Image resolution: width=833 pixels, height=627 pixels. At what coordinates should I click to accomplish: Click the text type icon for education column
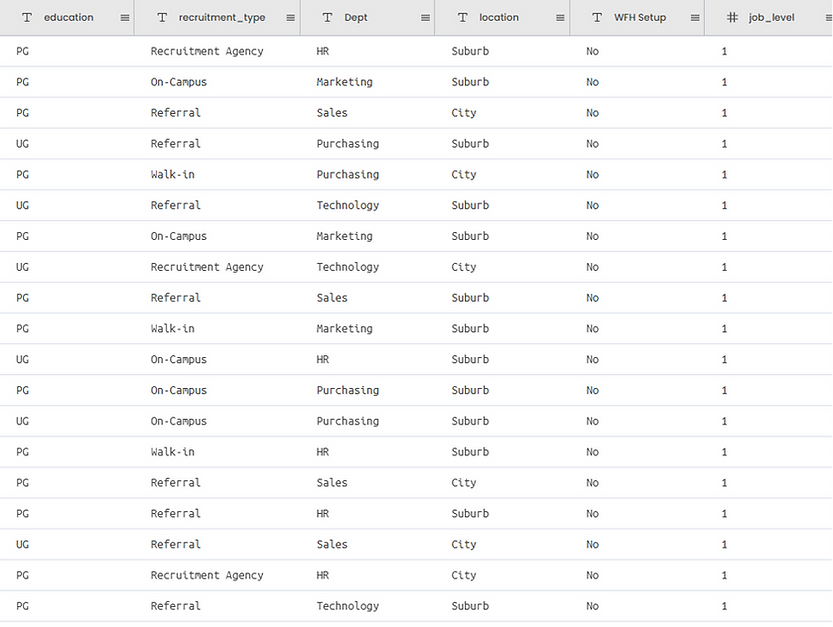pos(27,18)
